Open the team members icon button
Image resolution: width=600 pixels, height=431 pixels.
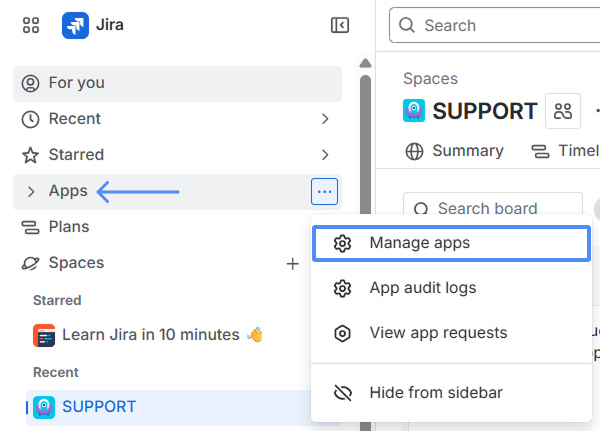click(x=563, y=111)
